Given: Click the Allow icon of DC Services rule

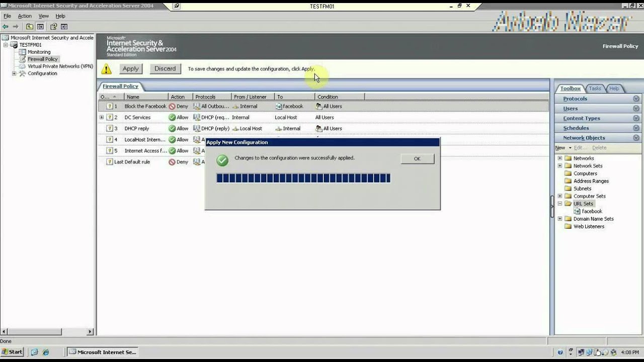Looking at the screenshot, I should coord(172,118).
